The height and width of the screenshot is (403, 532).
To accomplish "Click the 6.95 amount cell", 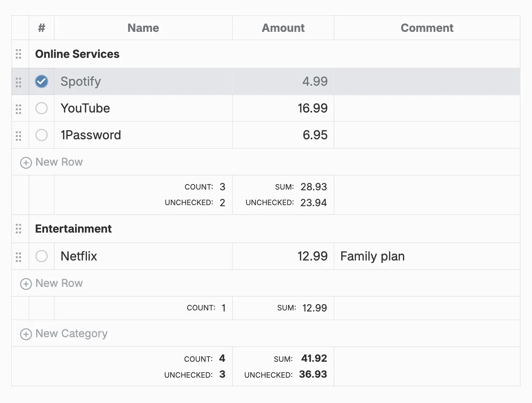I will (283, 135).
